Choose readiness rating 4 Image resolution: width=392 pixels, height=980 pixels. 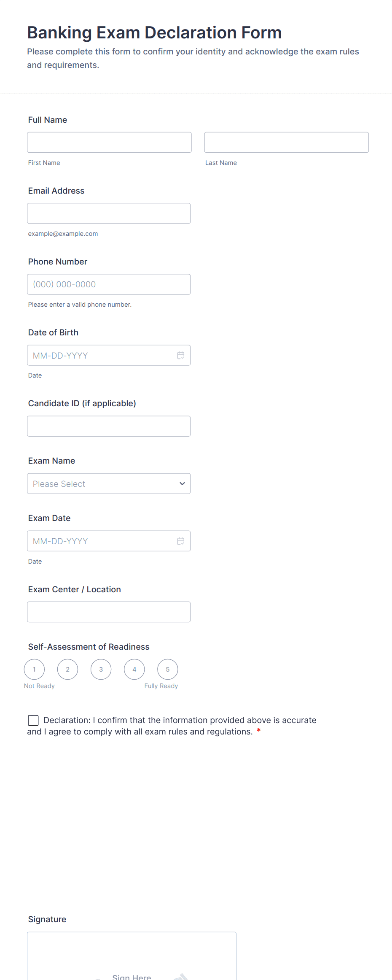click(x=134, y=669)
